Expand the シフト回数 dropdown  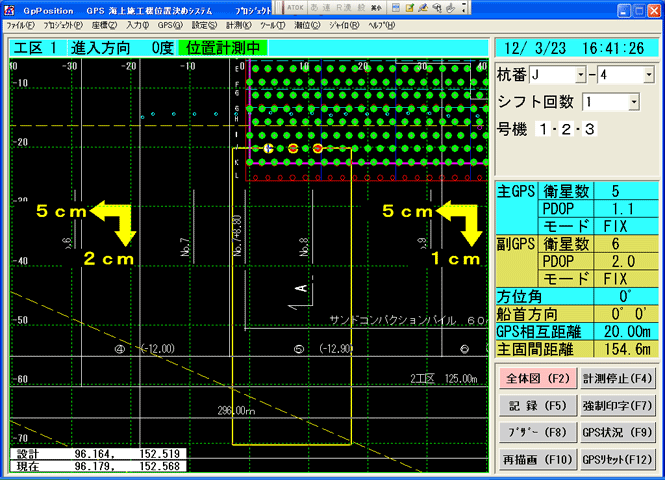(632, 102)
